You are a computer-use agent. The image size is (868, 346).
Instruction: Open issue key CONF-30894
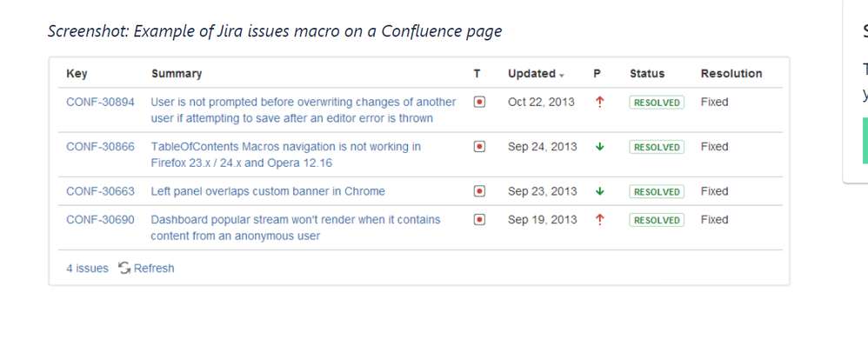(100, 102)
